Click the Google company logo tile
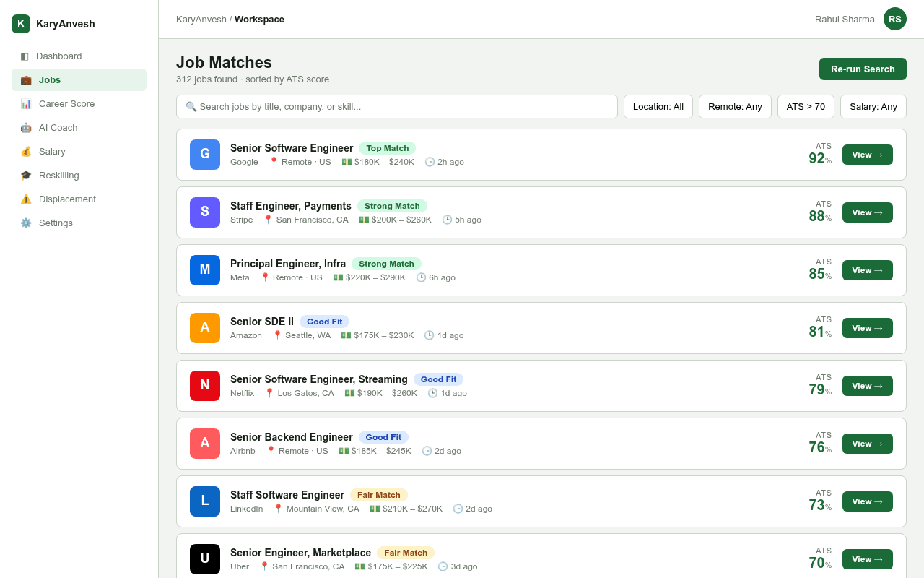This screenshot has width=924, height=578. click(x=205, y=155)
